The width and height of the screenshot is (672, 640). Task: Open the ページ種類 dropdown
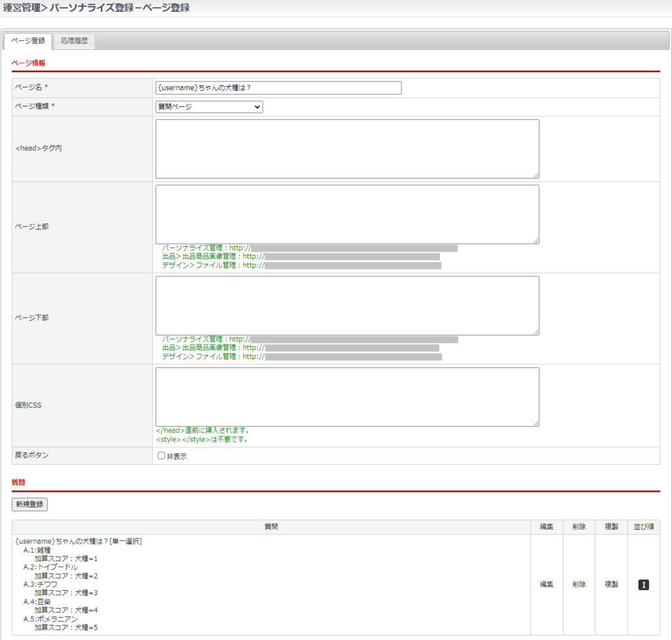pyautogui.click(x=209, y=106)
